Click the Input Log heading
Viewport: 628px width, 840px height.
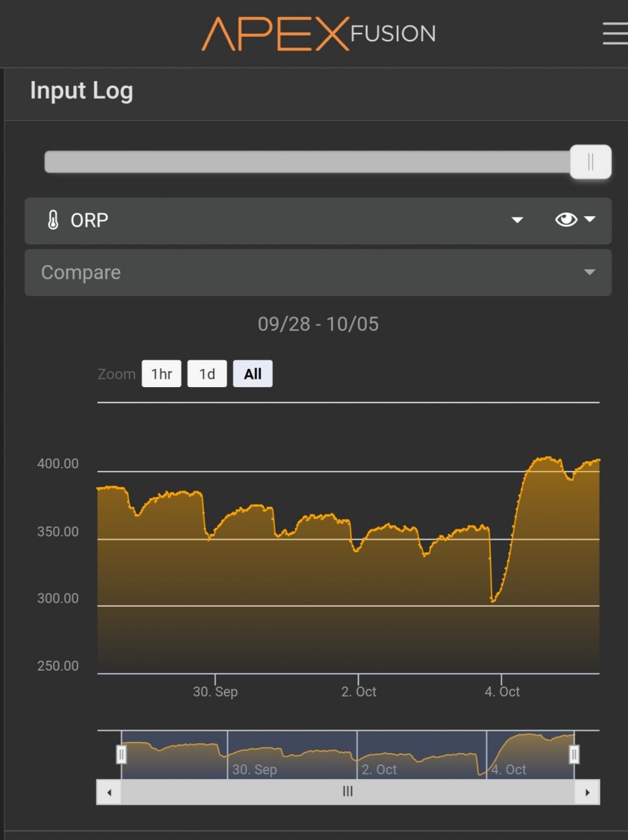pyautogui.click(x=81, y=91)
